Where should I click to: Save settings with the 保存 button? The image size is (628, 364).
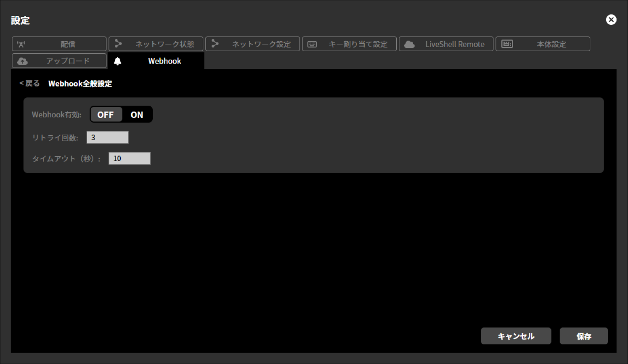(x=583, y=336)
